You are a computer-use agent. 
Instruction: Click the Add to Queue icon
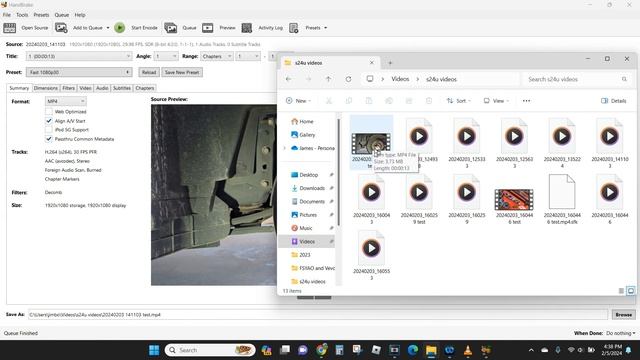pyautogui.click(x=61, y=28)
